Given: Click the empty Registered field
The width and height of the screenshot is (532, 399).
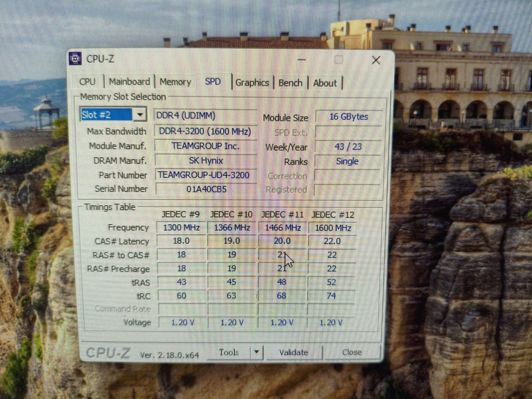Looking at the screenshot, I should tap(347, 190).
